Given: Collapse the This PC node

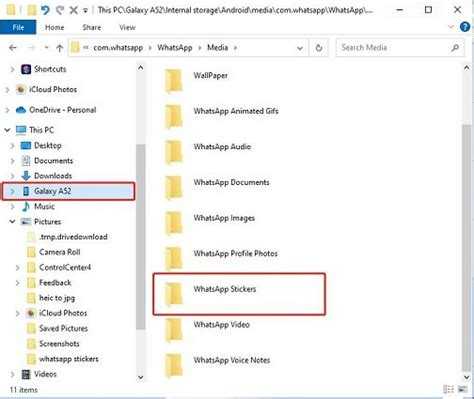Looking at the screenshot, I should point(7,130).
